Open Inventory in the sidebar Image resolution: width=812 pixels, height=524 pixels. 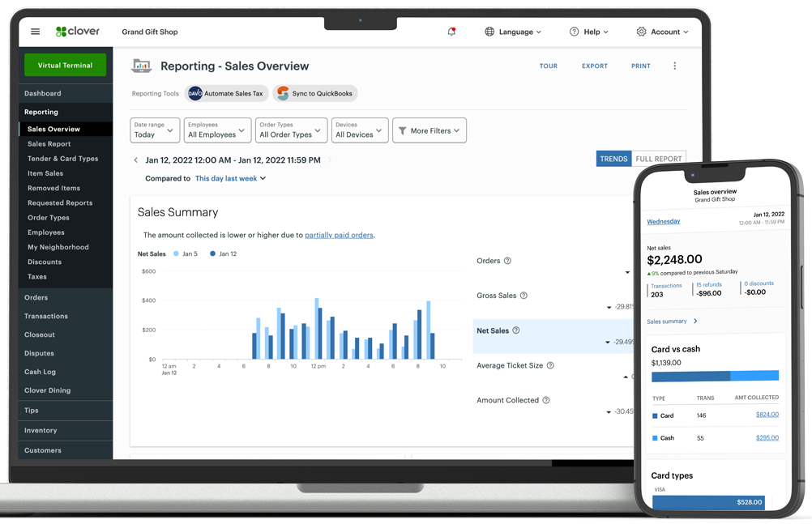pos(41,430)
